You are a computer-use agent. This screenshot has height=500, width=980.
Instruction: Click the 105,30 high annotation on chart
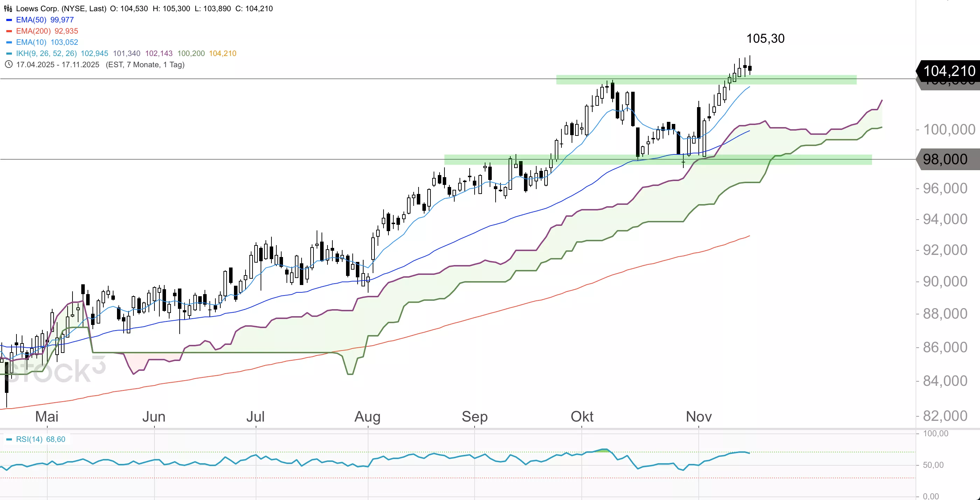click(x=765, y=39)
